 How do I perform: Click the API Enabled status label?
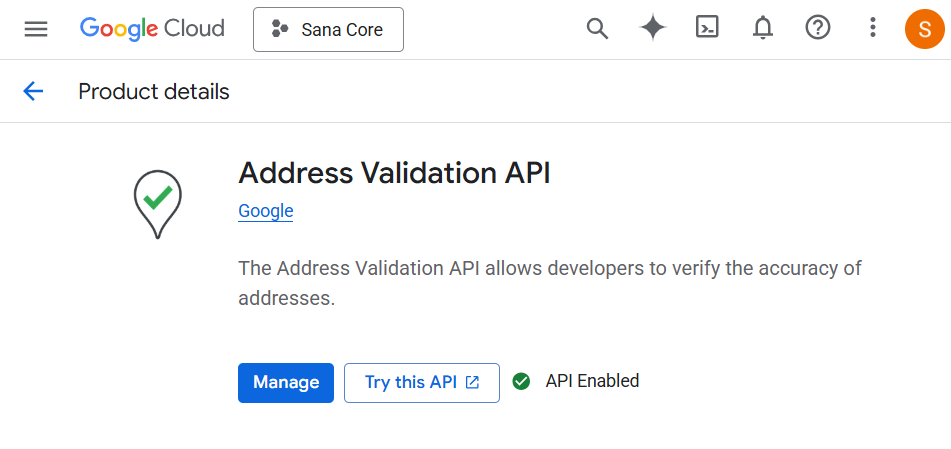click(x=592, y=381)
